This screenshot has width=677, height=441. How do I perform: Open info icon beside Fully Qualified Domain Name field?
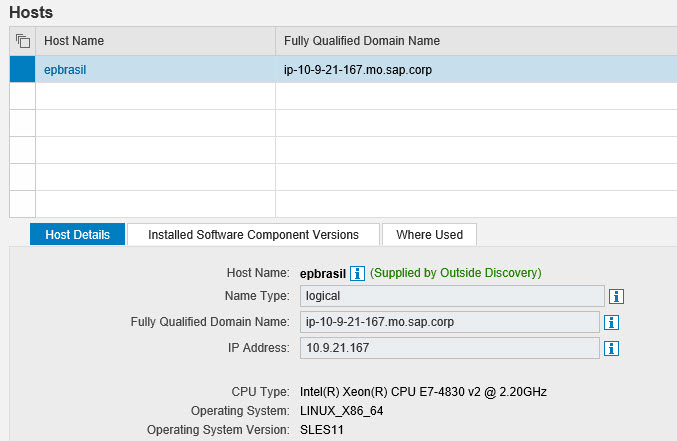click(611, 322)
